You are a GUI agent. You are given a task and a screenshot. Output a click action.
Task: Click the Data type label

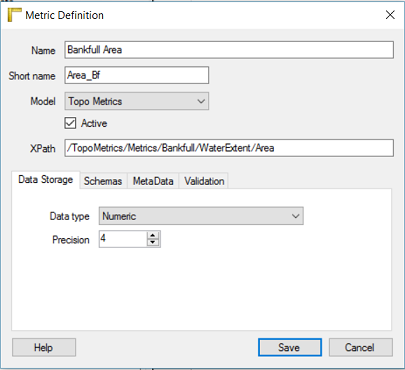[x=69, y=216]
